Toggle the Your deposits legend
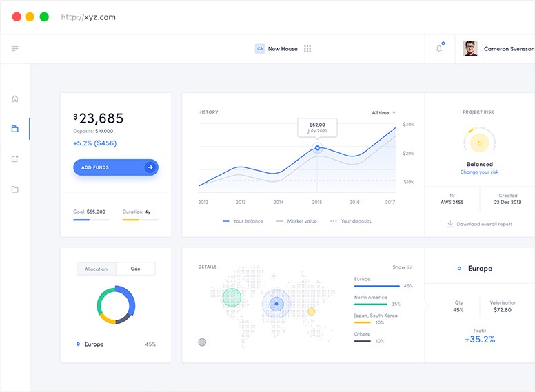The height and width of the screenshot is (392, 535). pyautogui.click(x=351, y=221)
